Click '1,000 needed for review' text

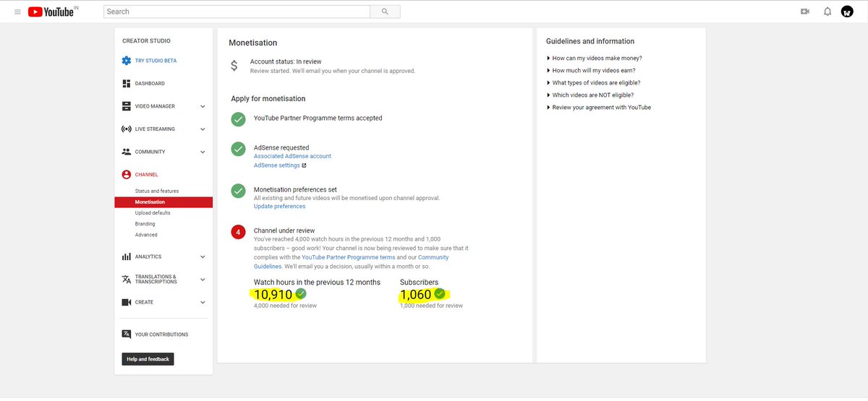click(431, 306)
